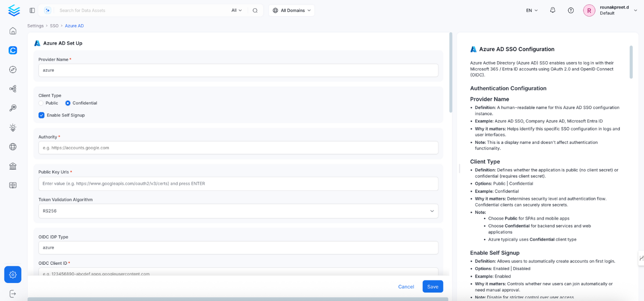644x301 pixels.
Task: Navigate to Settings in breadcrumb
Action: 35,26
